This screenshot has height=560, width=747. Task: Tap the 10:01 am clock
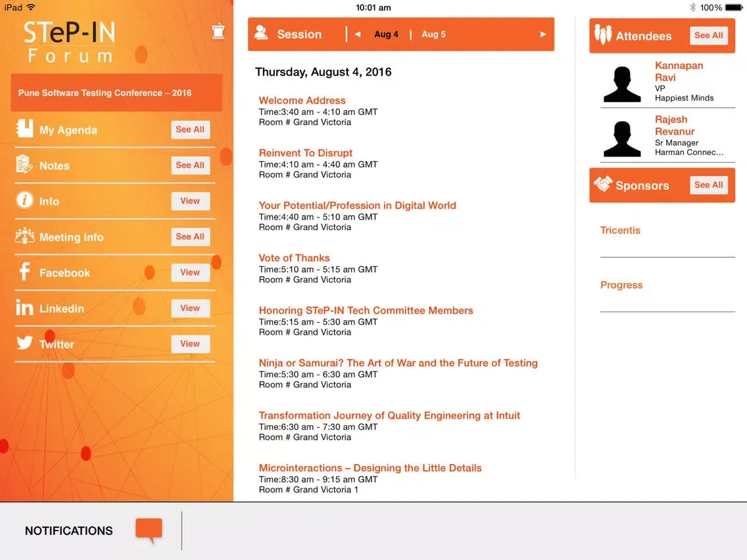pos(373,7)
